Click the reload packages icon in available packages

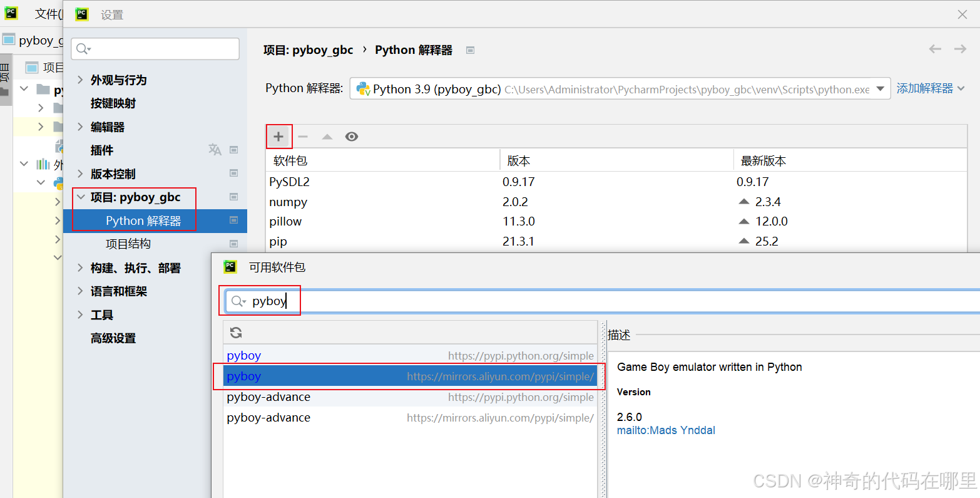pos(236,333)
